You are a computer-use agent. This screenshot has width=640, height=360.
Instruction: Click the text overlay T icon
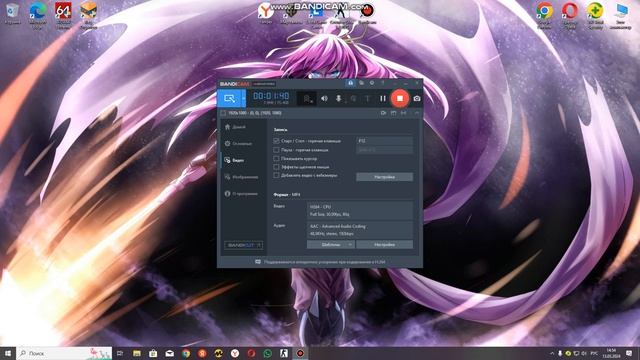point(367,98)
